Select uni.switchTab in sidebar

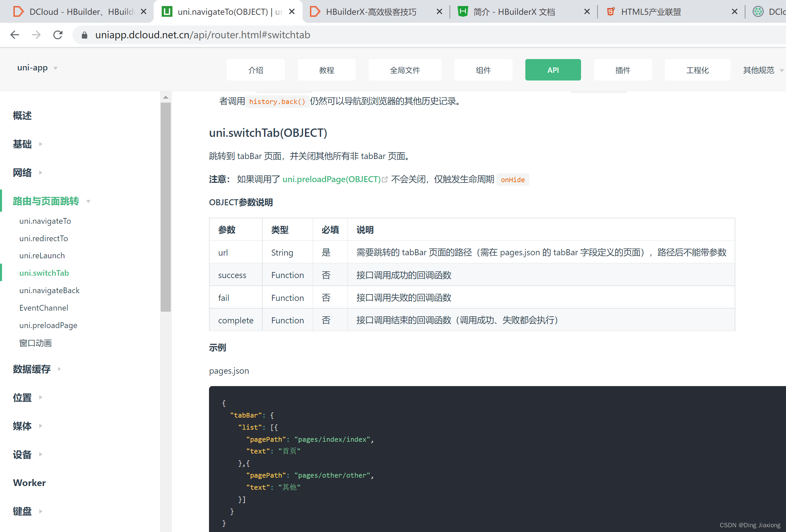44,273
